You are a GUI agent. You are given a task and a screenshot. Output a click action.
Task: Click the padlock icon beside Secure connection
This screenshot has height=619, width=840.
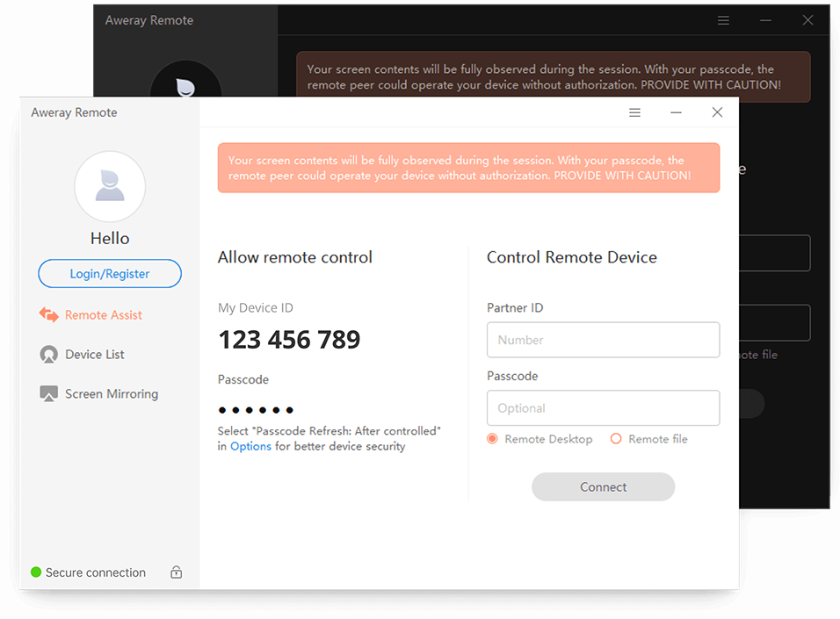177,572
